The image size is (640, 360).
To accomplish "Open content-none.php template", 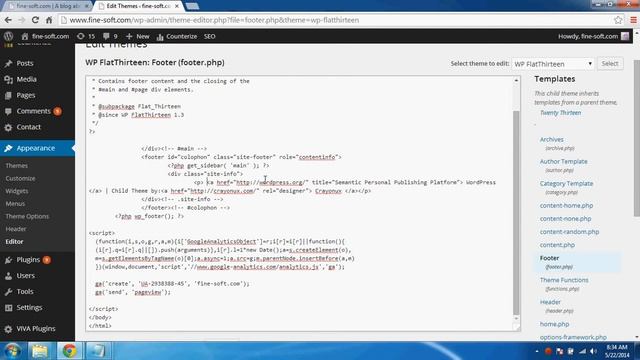I will pyautogui.click(x=565, y=219).
